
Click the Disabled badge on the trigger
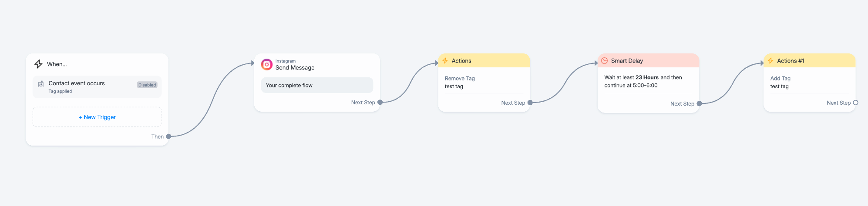[x=147, y=85]
